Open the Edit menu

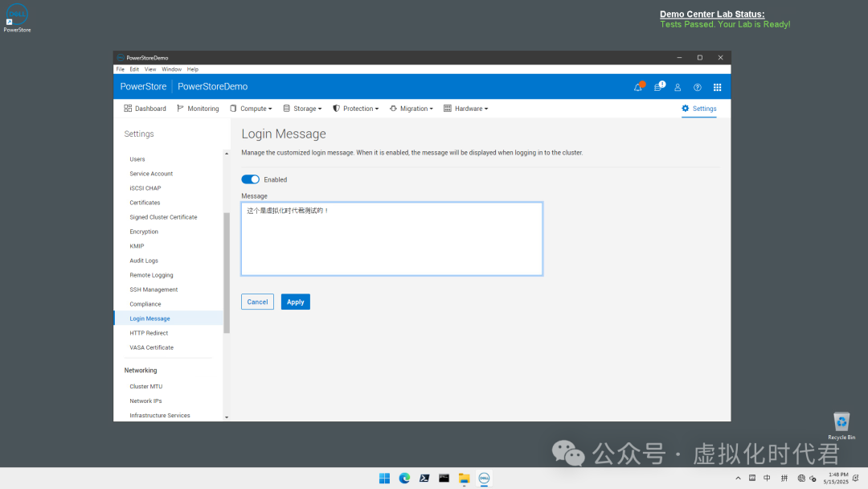click(134, 69)
